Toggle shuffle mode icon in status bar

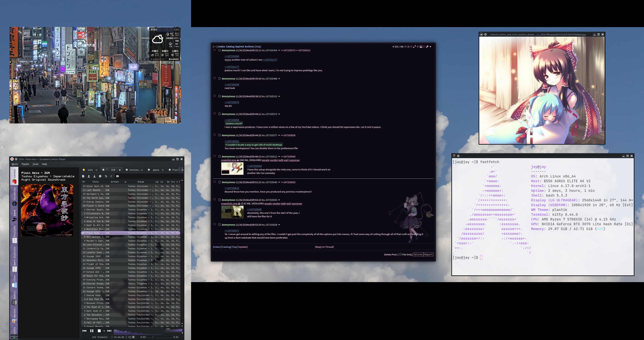point(133,337)
